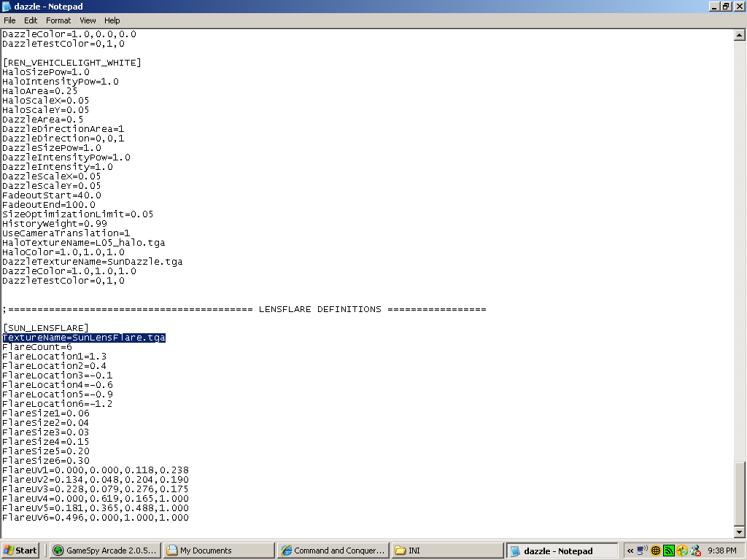The image size is (747, 560).
Task: Switch to My Documents taskbar window
Action: [x=218, y=551]
